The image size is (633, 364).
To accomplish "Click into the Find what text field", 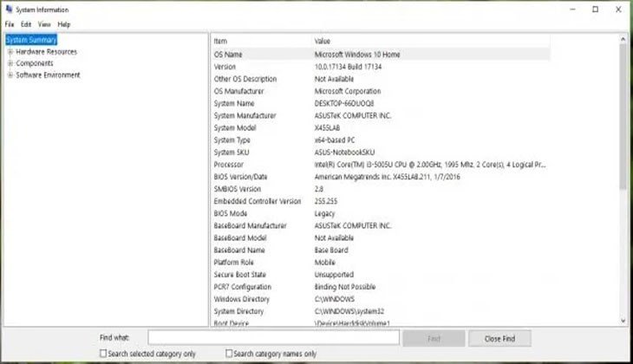I will 273,337.
